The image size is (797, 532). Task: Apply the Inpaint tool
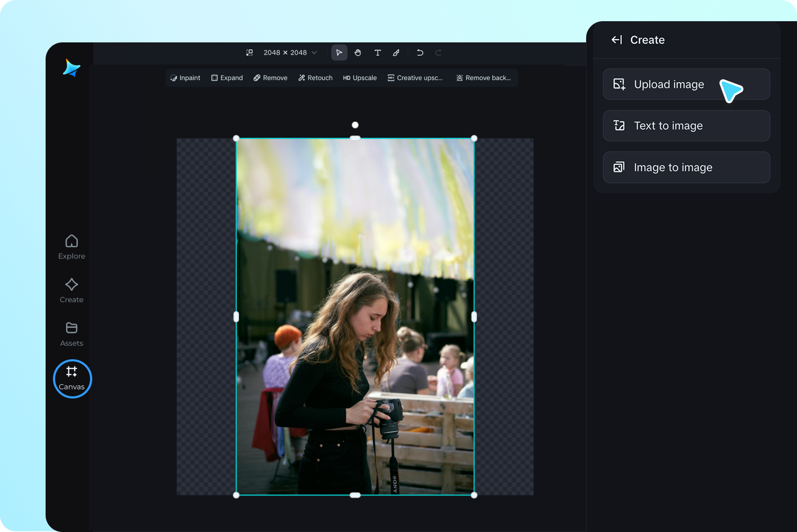coord(185,78)
